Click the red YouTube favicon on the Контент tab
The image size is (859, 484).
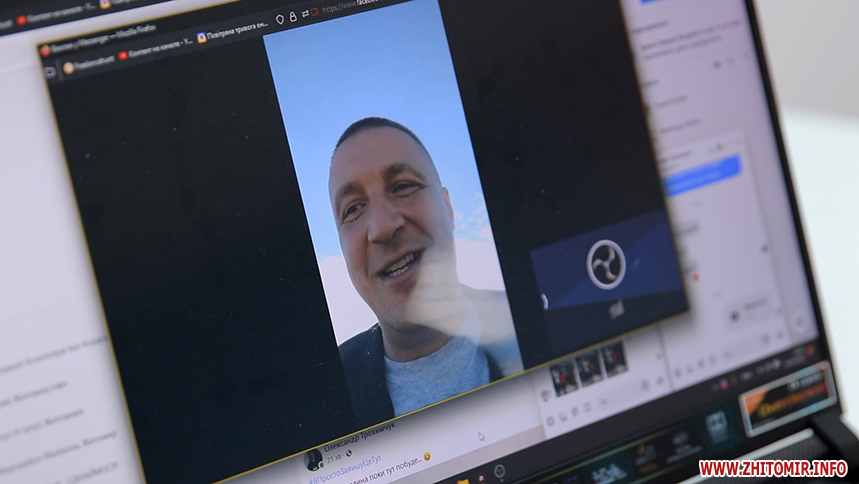tap(123, 55)
